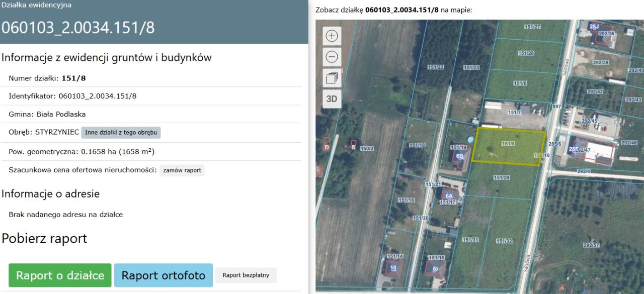Activate the 3D view icon
This screenshot has height=294, width=644.
click(x=331, y=99)
